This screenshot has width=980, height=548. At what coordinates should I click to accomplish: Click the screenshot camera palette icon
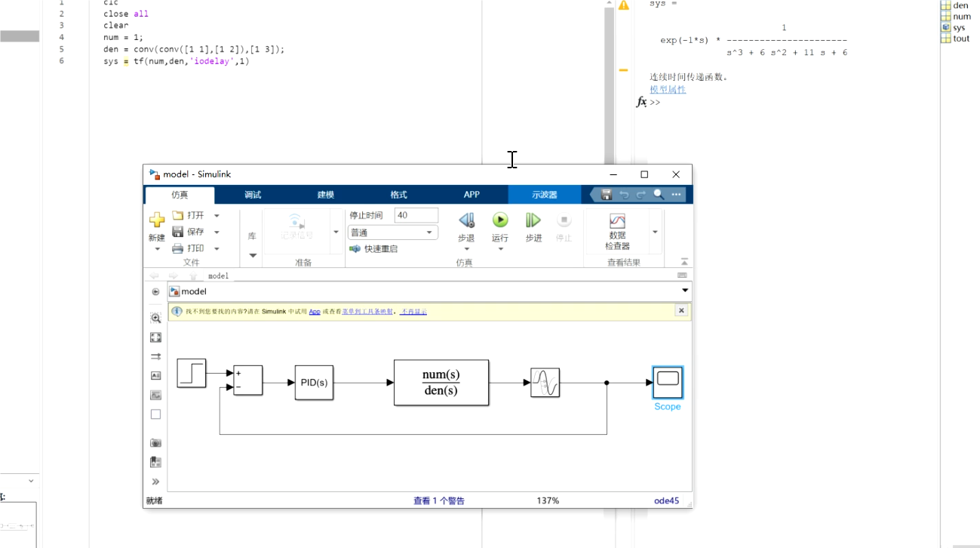155,443
